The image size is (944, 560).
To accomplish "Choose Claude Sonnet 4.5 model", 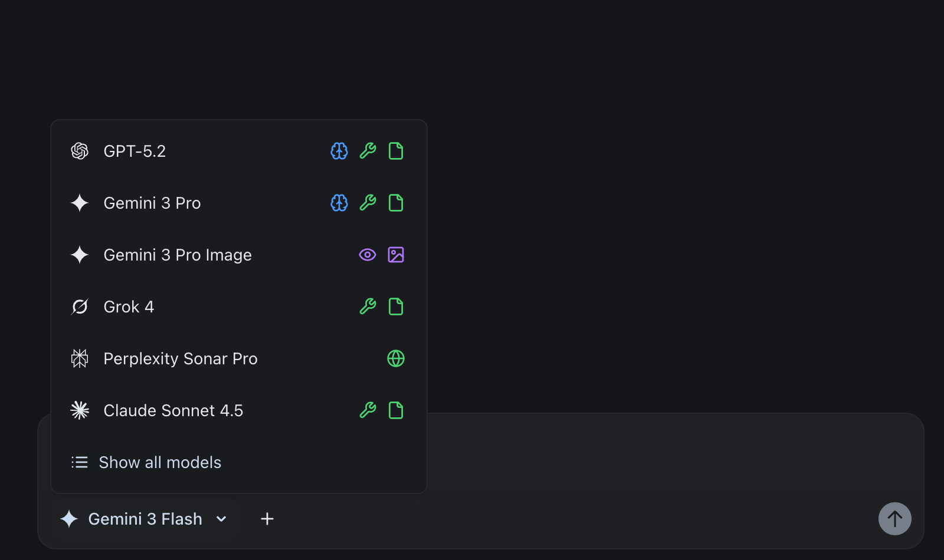I will pyautogui.click(x=173, y=410).
